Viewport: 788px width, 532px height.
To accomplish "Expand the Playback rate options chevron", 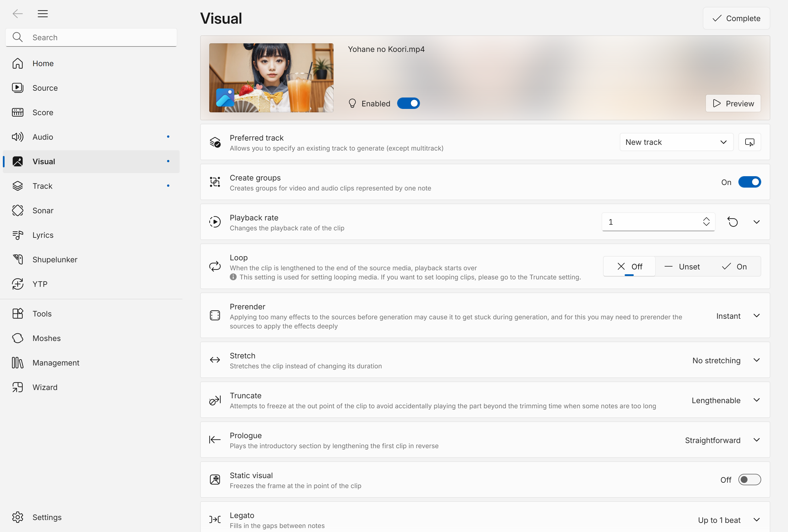I will tap(756, 222).
